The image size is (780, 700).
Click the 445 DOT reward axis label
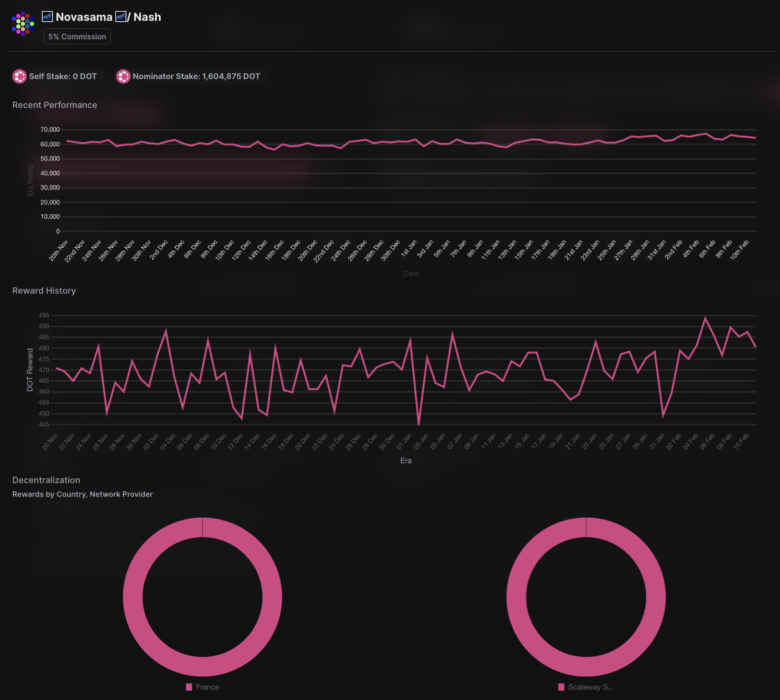[44, 425]
